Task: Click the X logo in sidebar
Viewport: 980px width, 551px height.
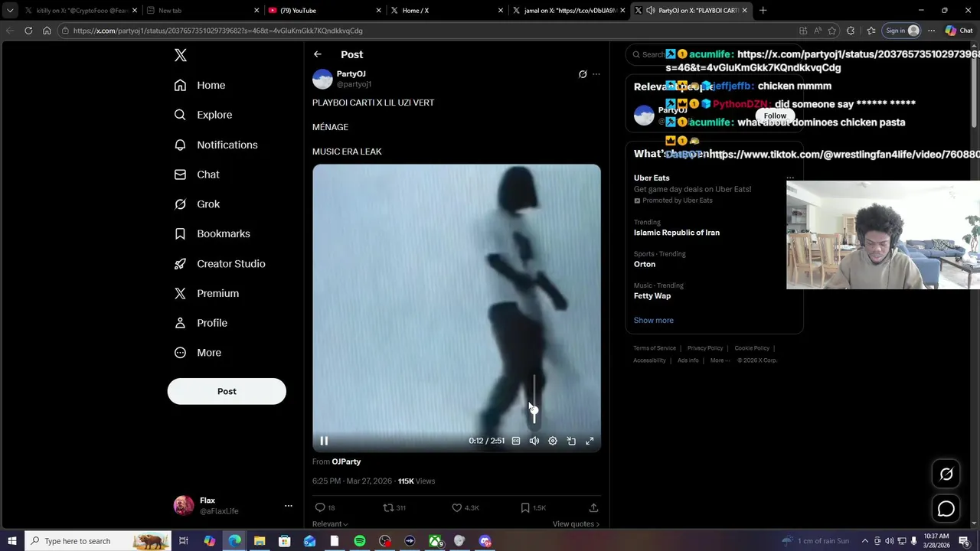Action: tap(181, 55)
